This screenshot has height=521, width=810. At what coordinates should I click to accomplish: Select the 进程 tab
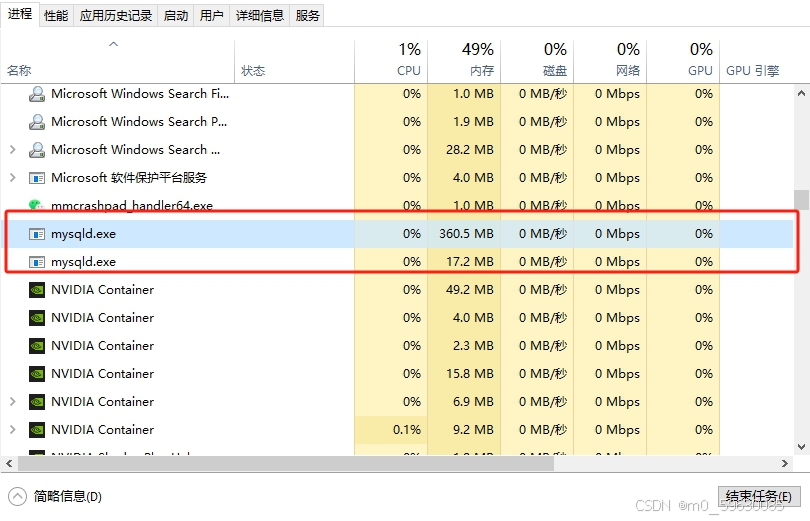20,14
